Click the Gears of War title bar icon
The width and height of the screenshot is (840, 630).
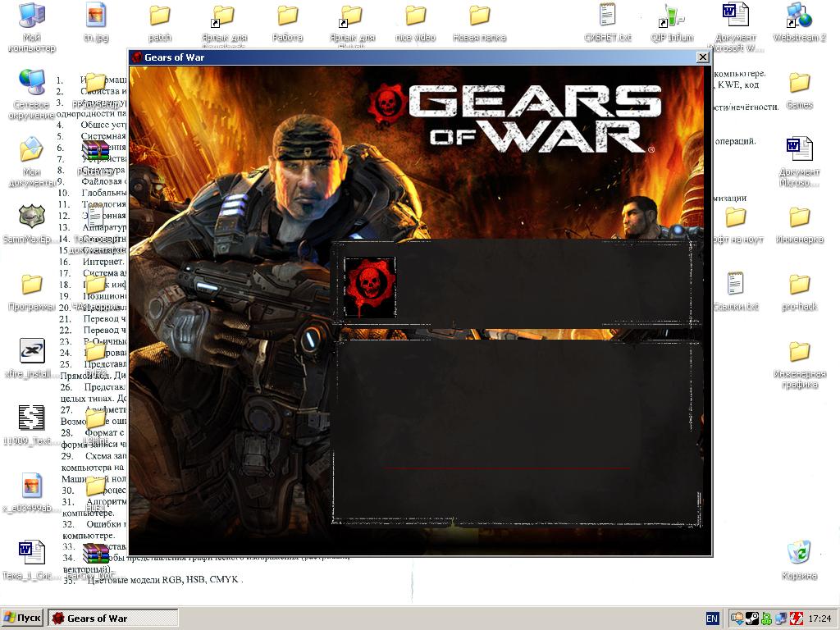pos(137,57)
